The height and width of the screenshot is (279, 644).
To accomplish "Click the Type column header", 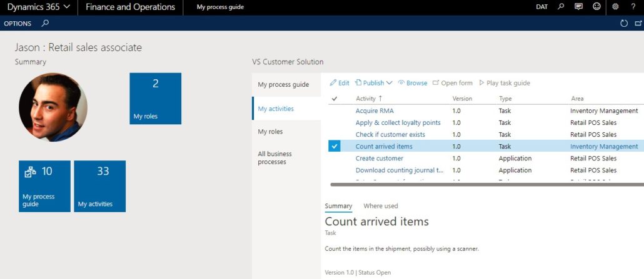I will click(x=505, y=99).
